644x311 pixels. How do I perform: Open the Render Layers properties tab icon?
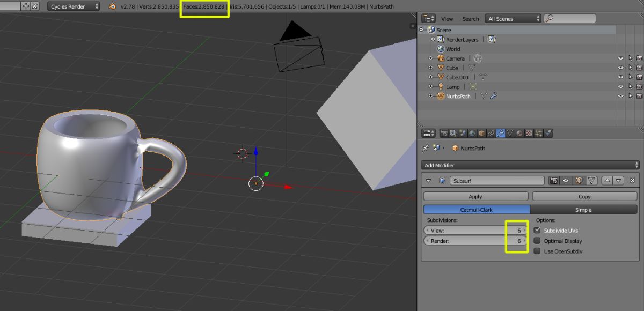(x=453, y=134)
